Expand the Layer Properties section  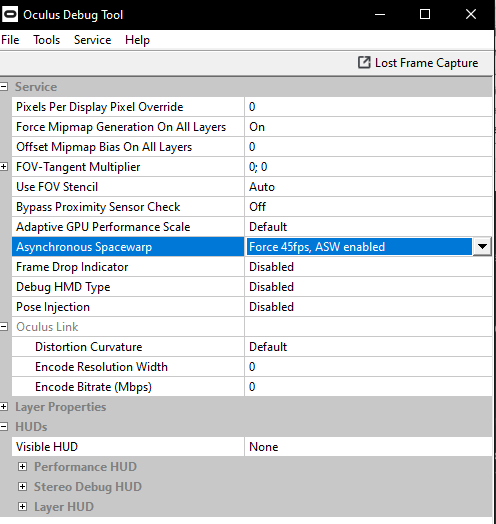click(x=4, y=407)
